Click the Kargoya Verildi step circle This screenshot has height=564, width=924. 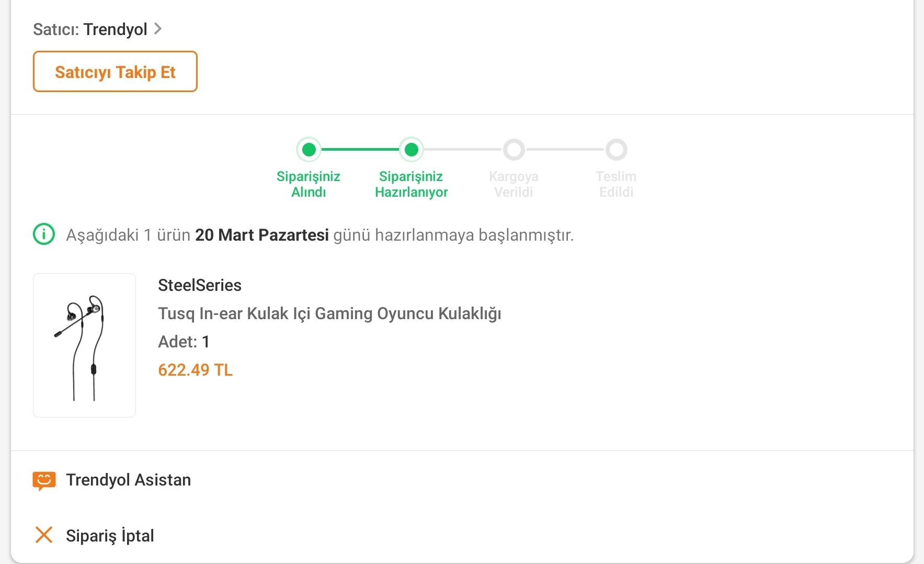click(x=514, y=150)
